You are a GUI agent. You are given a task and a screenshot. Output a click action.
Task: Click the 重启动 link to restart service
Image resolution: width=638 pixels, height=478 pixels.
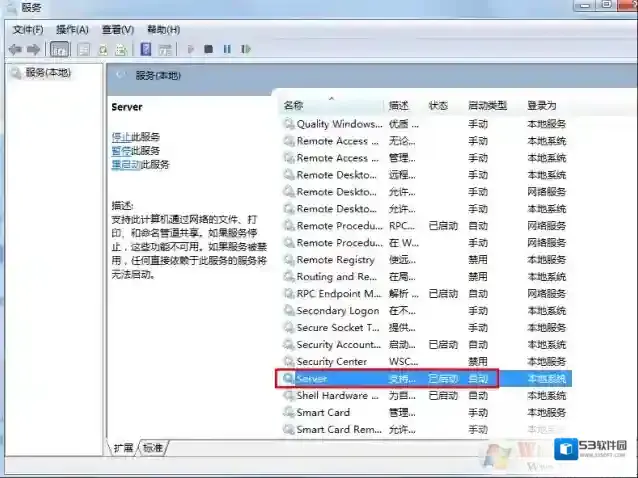coord(125,165)
